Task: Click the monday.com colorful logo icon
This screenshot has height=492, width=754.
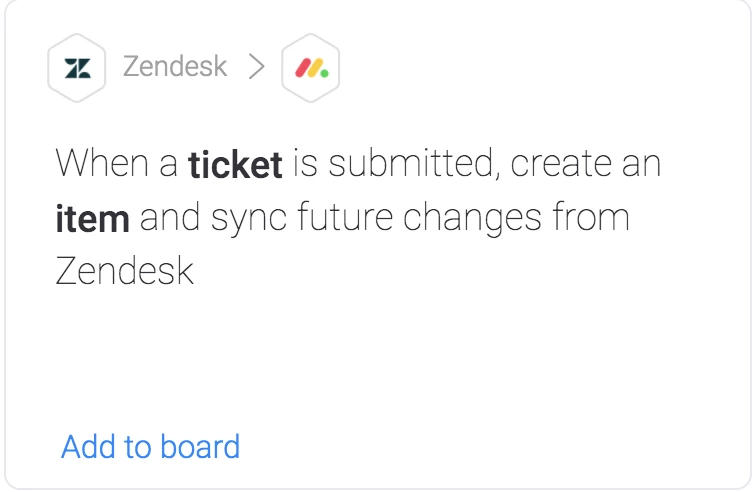Action: tap(311, 69)
